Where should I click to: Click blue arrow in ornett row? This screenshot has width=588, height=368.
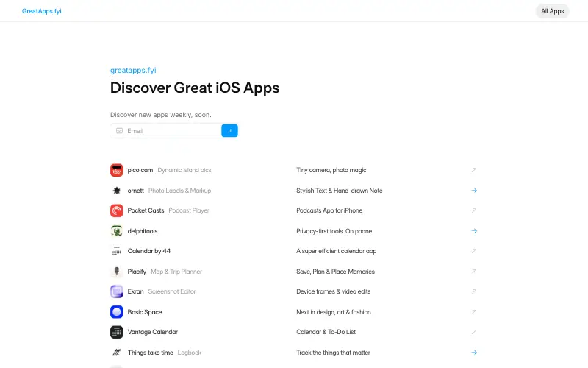click(474, 191)
